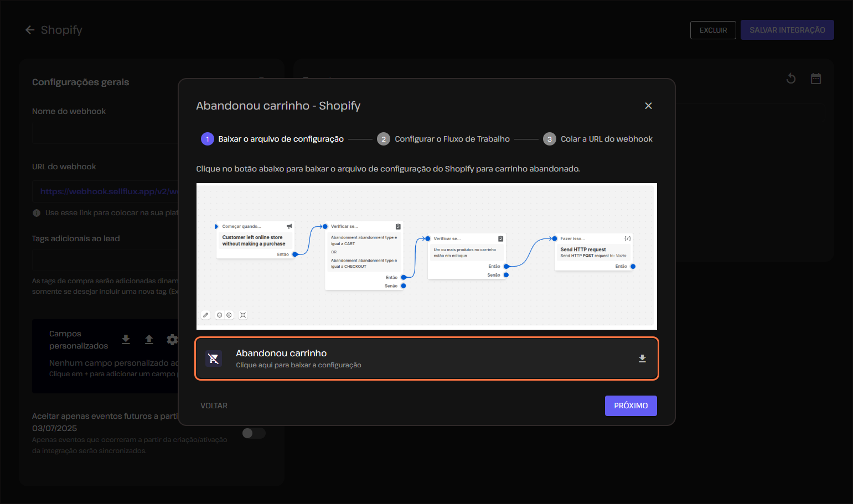Select step 1 'Baixar o arquivo de configuração'

[272, 139]
